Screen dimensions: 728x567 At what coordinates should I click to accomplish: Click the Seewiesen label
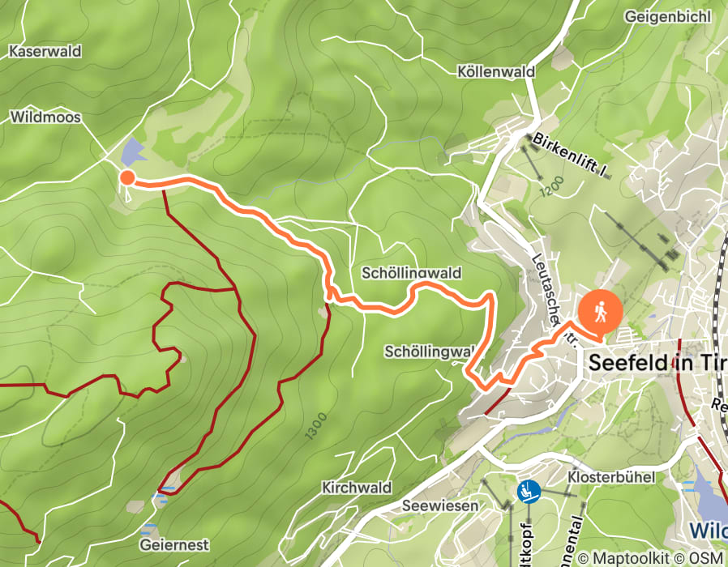[439, 505]
